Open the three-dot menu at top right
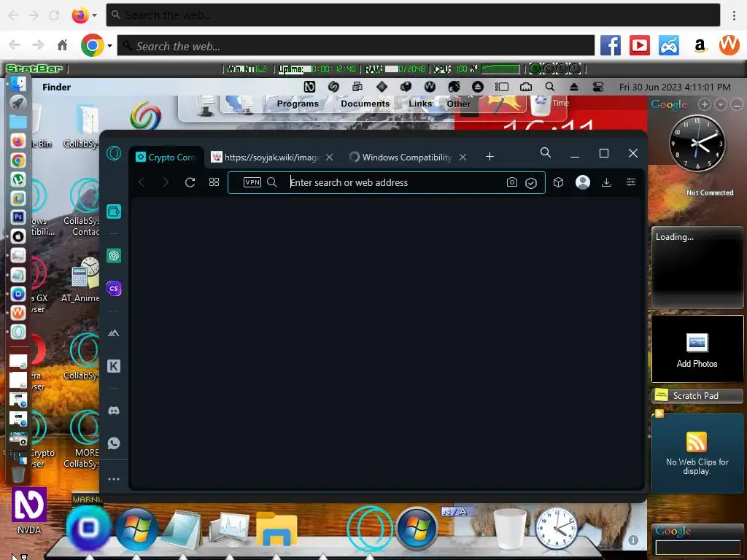This screenshot has height=560, width=747. [x=734, y=15]
